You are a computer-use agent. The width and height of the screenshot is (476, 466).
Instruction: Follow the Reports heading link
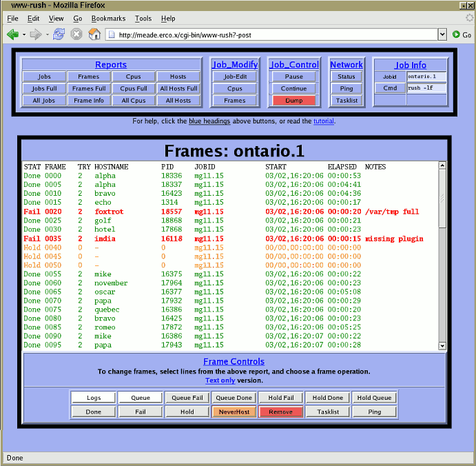(x=111, y=64)
